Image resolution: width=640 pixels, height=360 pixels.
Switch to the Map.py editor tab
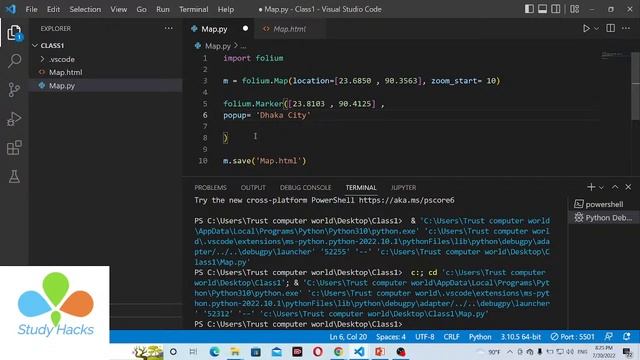click(214, 29)
